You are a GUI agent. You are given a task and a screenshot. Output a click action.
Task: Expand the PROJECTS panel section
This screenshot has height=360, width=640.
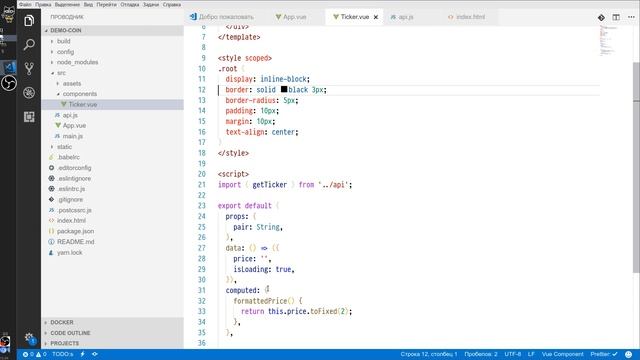tap(112, 344)
